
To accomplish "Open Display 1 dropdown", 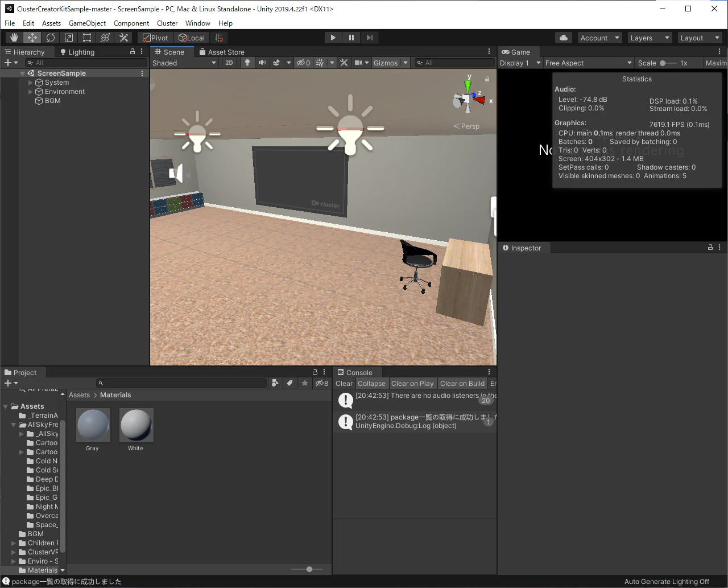I will pyautogui.click(x=520, y=63).
